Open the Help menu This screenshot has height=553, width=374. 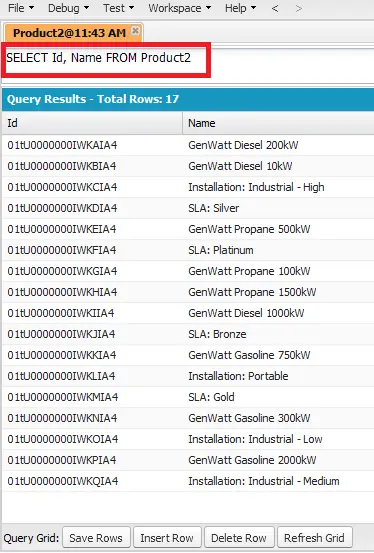(240, 8)
